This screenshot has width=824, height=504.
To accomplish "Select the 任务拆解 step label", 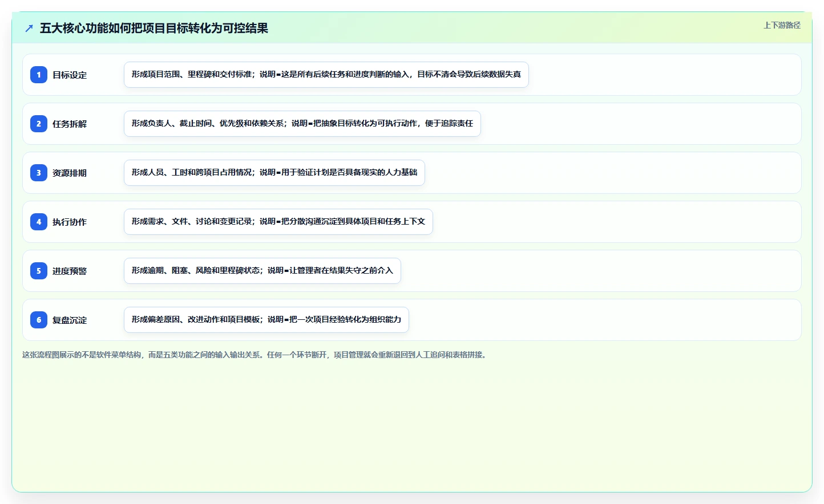I will coord(70,124).
